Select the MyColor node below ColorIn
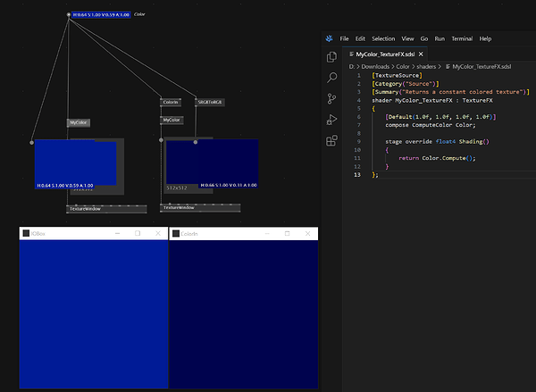The height and width of the screenshot is (392, 536). (x=172, y=120)
